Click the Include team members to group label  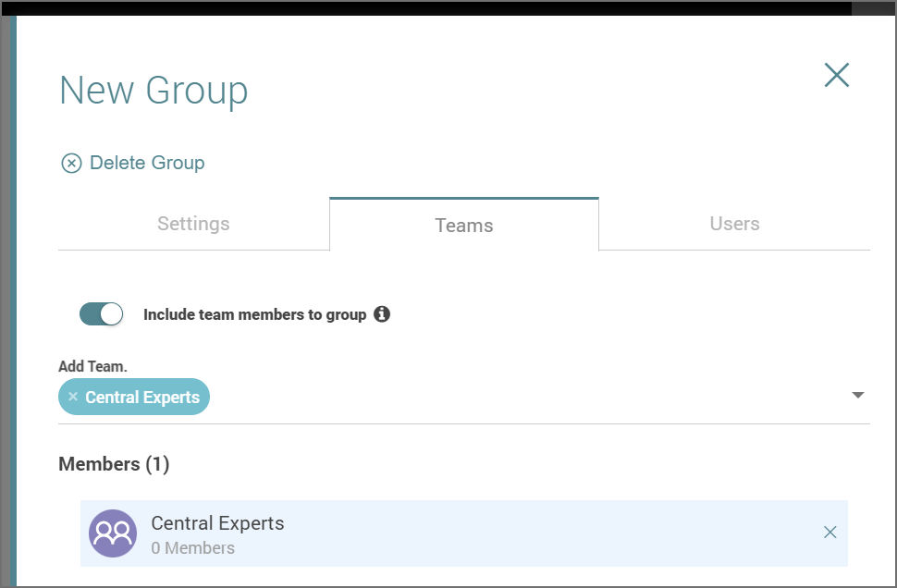click(254, 314)
